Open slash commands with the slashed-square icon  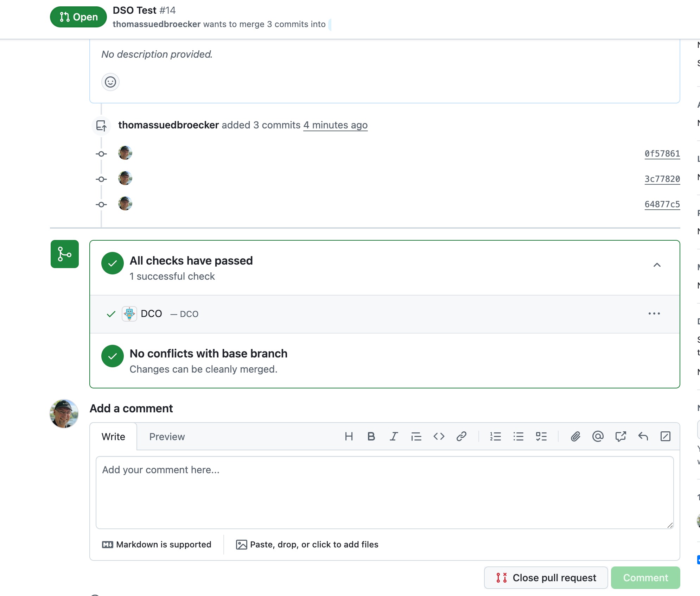point(666,437)
